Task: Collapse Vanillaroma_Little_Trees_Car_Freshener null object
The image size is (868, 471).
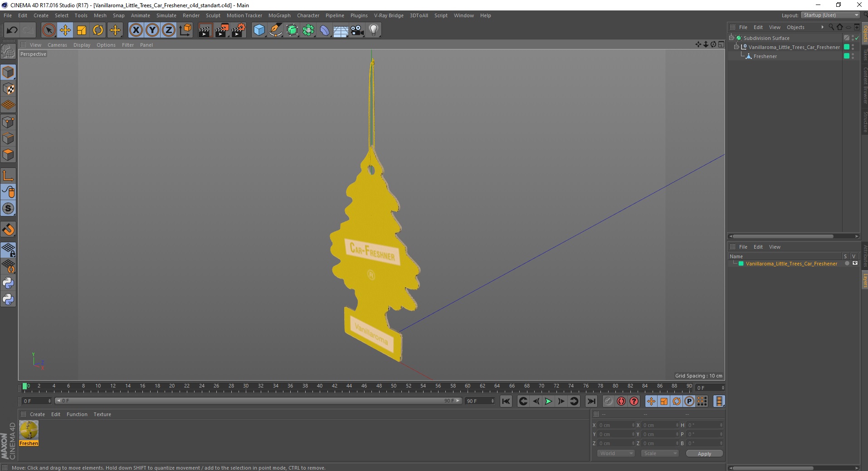Action: pos(736,47)
